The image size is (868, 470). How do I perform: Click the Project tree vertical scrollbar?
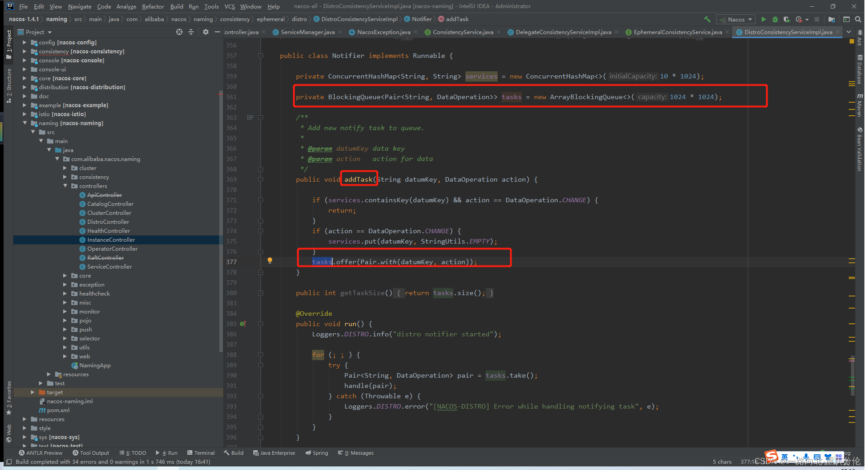[x=221, y=222]
